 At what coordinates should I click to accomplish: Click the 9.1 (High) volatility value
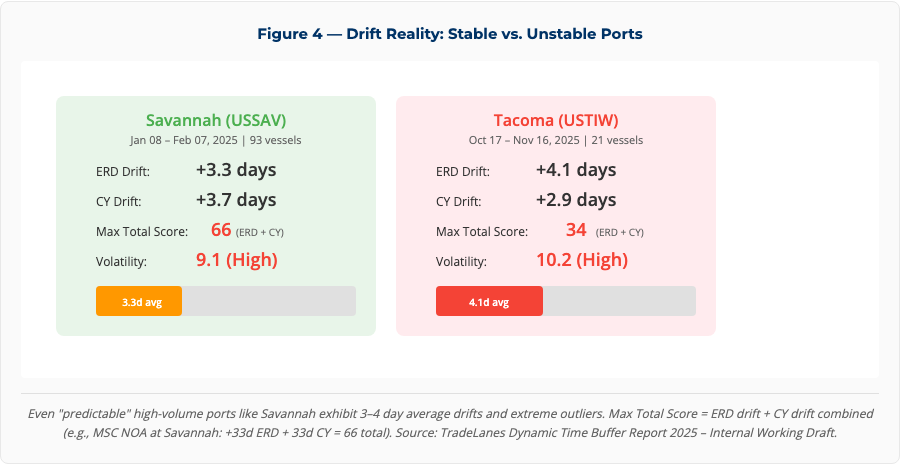[236, 260]
